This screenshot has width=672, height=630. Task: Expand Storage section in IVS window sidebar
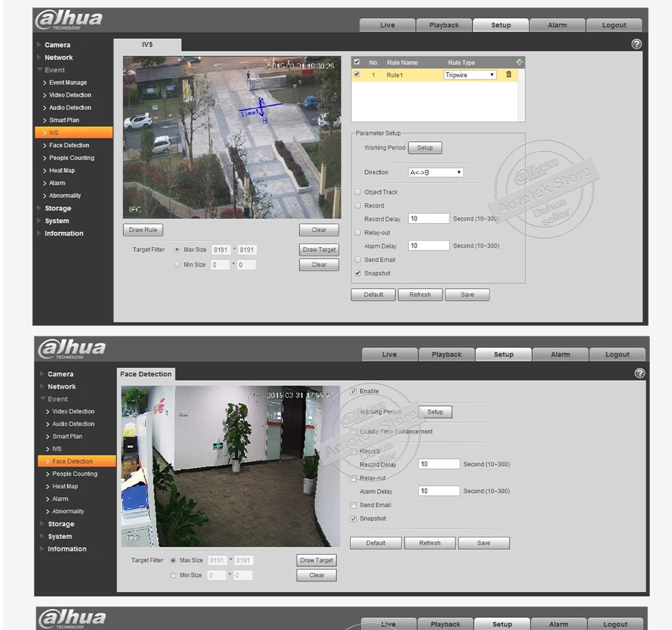coord(58,208)
